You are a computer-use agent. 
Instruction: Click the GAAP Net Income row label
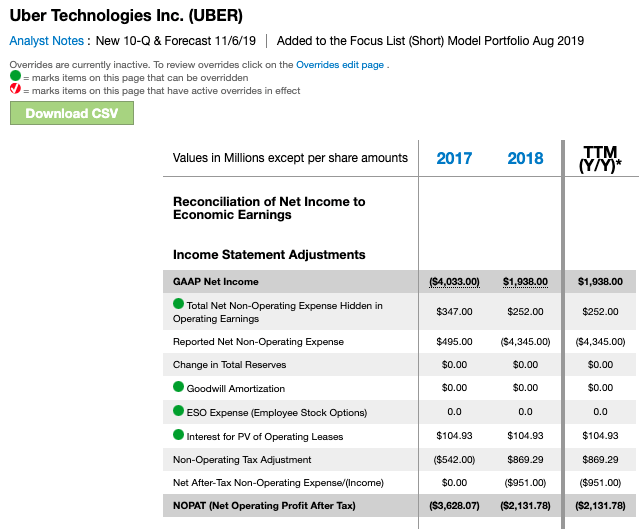(216, 282)
